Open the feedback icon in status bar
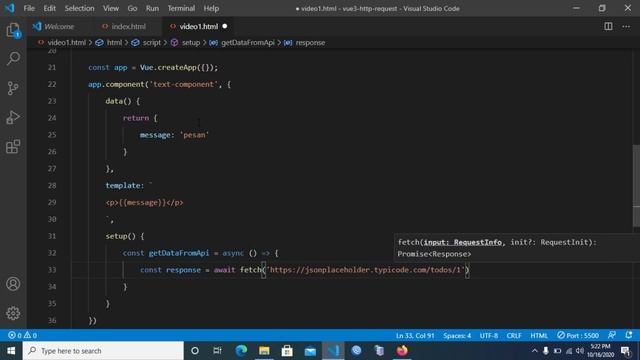This screenshot has height=360, width=640. 612,335
